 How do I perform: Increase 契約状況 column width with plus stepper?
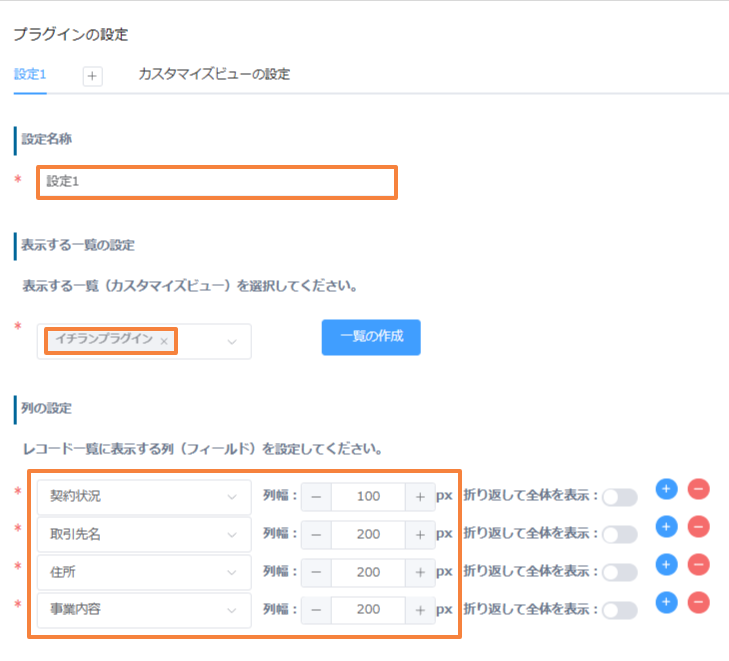[420, 497]
